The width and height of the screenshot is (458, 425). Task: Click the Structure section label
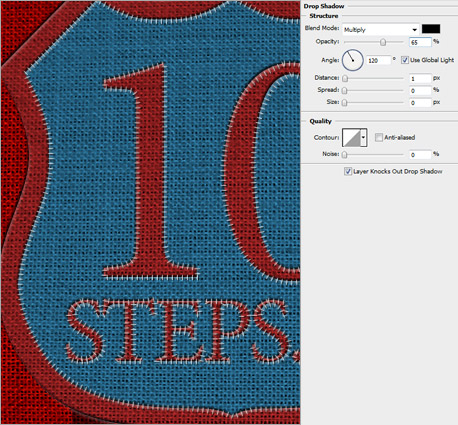(x=324, y=16)
